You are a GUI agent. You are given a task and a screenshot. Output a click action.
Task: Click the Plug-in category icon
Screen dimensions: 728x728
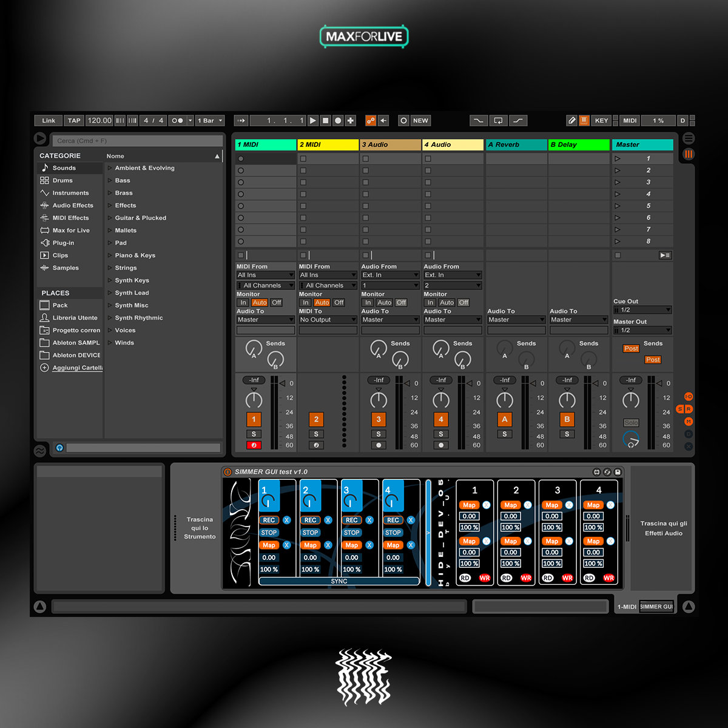45,243
